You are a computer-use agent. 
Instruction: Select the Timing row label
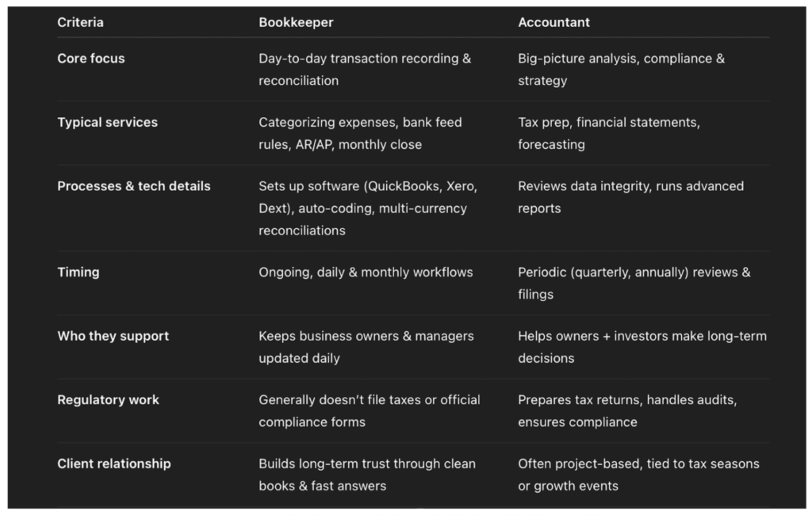(79, 273)
